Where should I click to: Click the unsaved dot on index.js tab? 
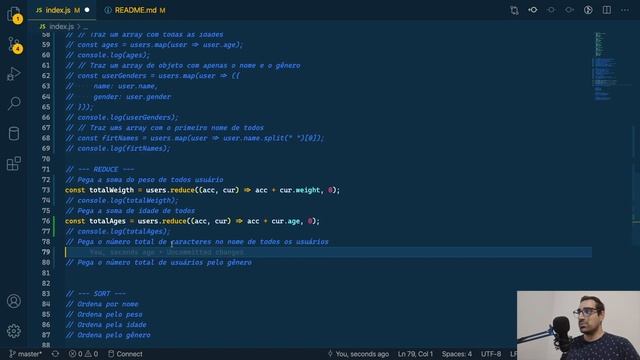pyautogui.click(x=87, y=10)
